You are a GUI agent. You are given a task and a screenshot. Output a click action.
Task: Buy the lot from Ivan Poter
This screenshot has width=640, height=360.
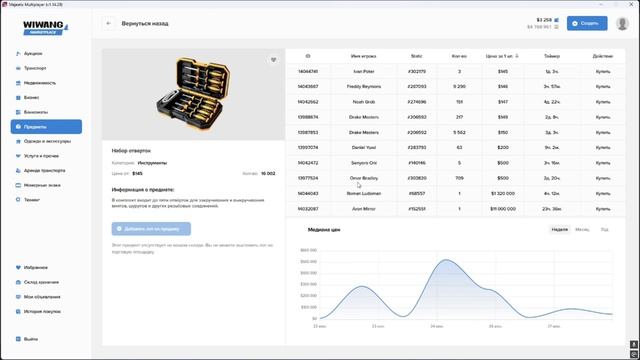point(602,71)
